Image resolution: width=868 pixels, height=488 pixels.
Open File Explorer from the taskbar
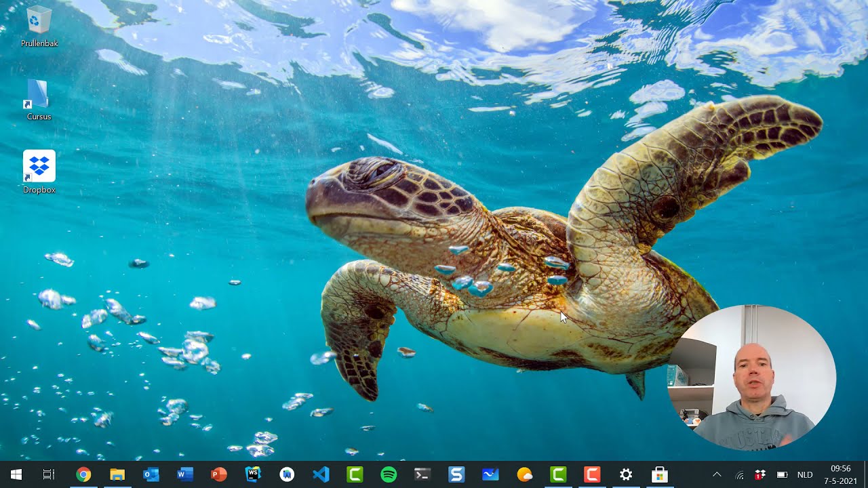click(x=117, y=474)
